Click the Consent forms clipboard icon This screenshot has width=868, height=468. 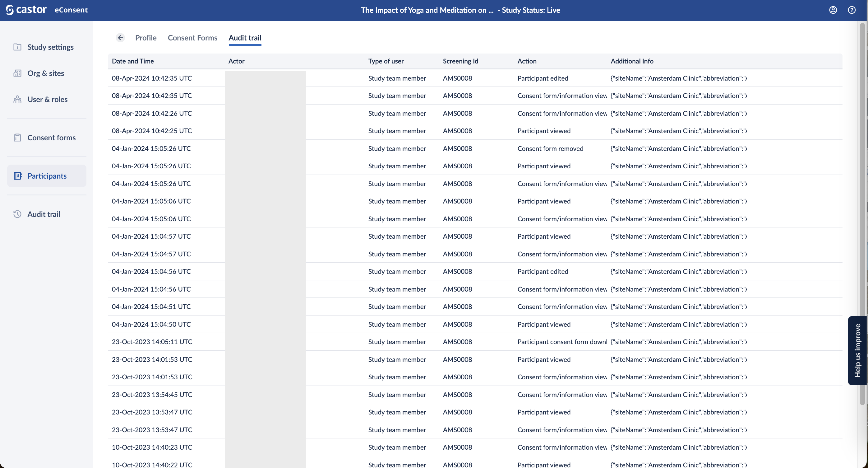coord(17,138)
